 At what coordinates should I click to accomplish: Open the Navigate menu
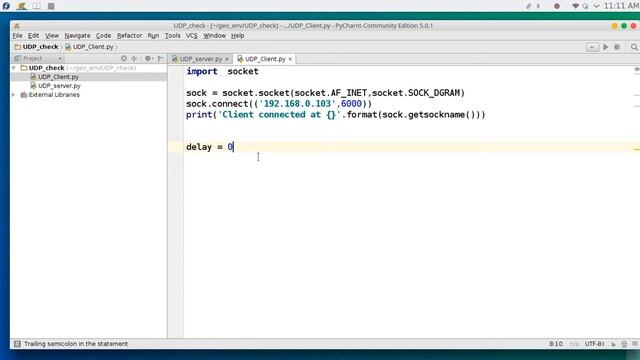pyautogui.click(x=77, y=36)
